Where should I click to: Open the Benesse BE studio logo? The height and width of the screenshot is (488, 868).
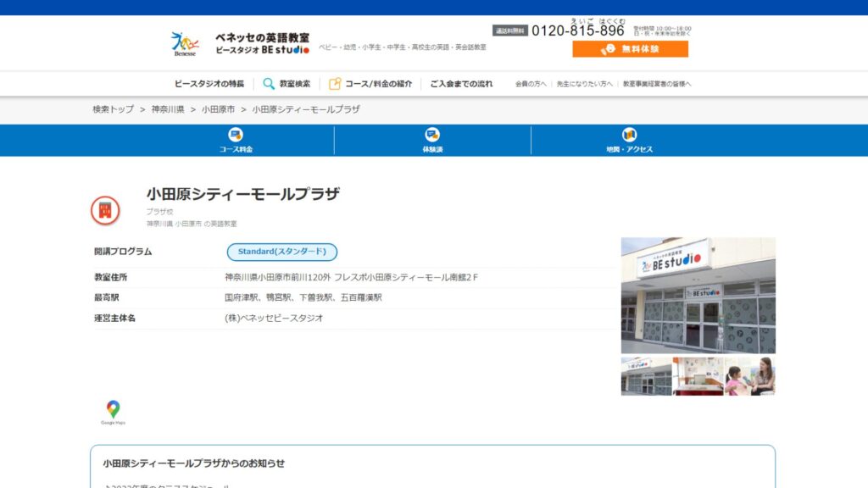240,44
